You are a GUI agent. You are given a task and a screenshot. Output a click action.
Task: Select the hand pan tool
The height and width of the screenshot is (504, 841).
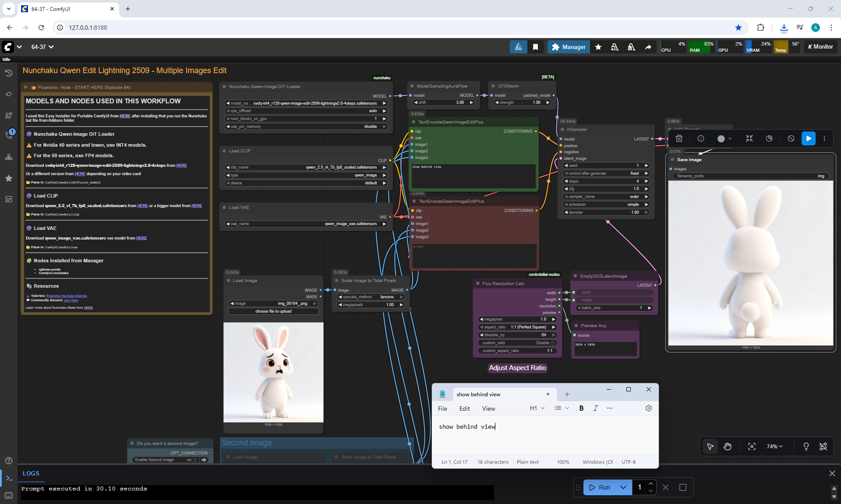(x=728, y=447)
